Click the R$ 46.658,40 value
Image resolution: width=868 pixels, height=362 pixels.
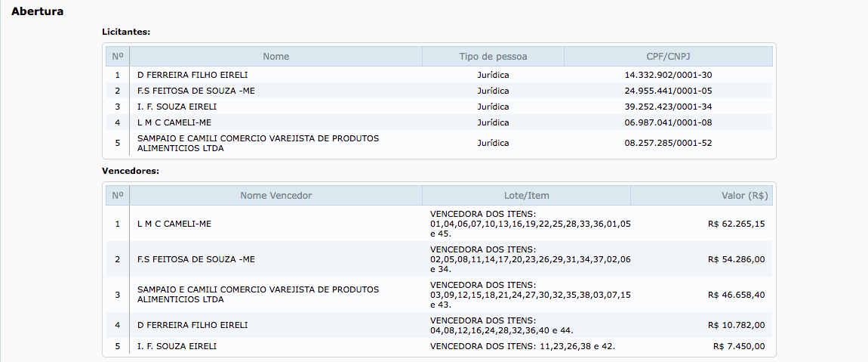(736, 295)
